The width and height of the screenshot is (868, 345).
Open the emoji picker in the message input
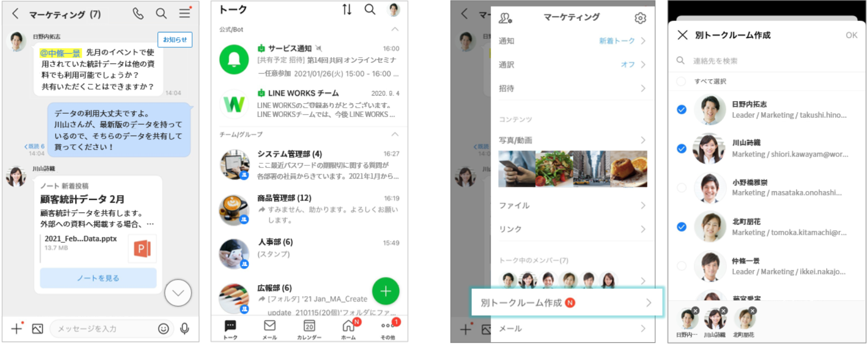tap(164, 329)
